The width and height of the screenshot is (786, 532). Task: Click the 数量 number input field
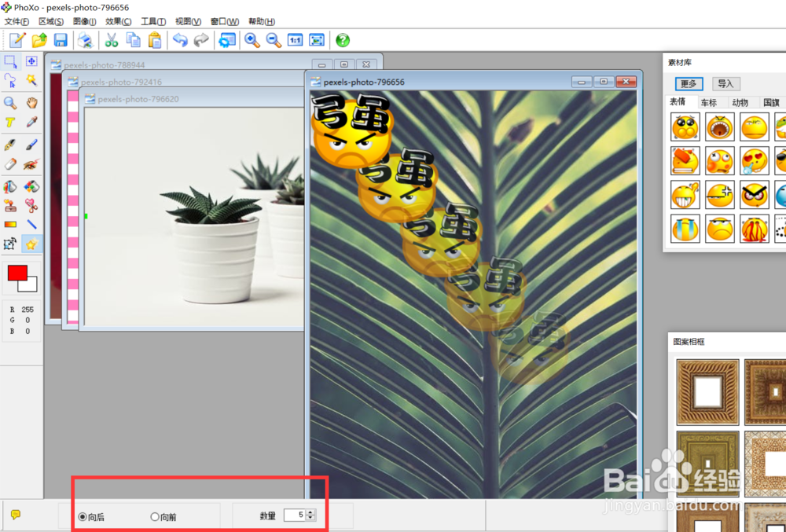point(296,515)
